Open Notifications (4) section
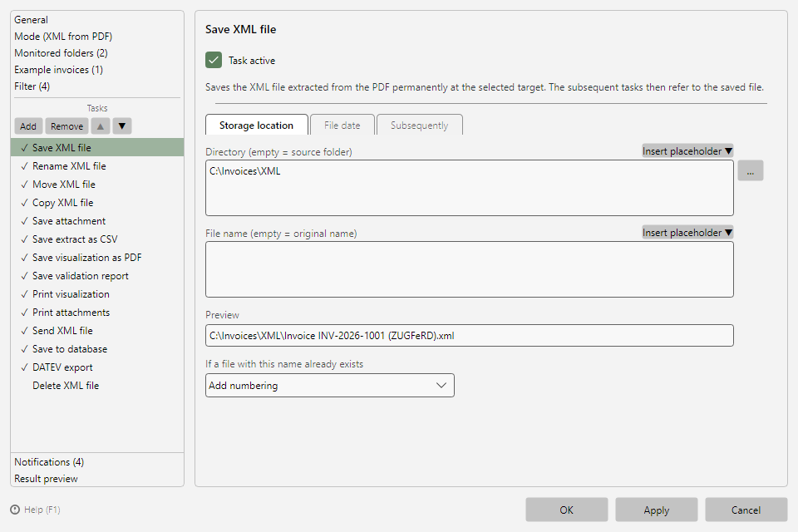Screen dimensions: 798x532 coord(49,461)
